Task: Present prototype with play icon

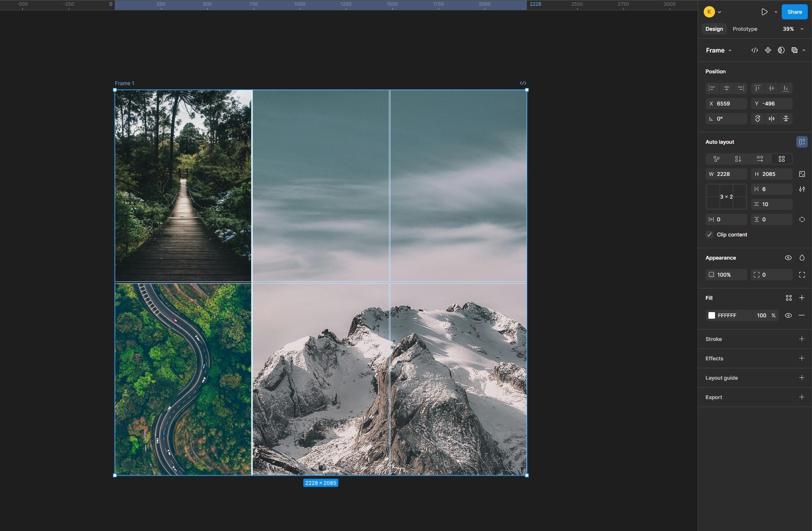Action: 764,12
